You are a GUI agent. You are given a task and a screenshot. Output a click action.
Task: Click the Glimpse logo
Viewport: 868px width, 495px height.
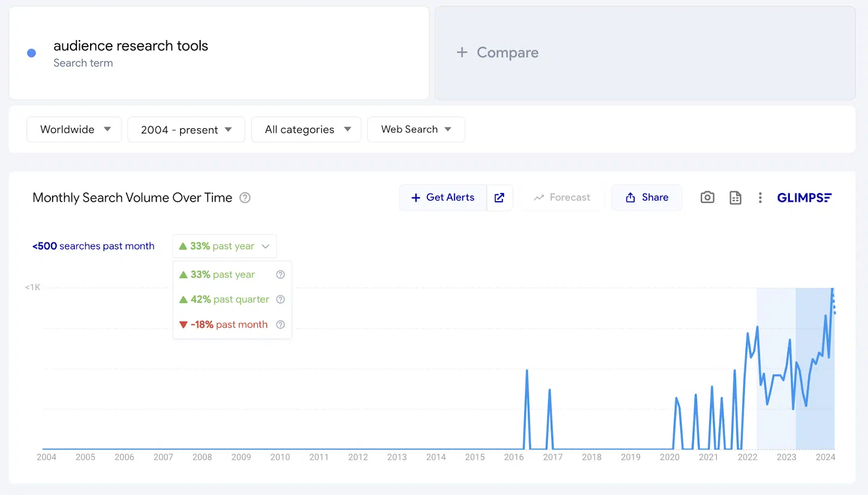point(804,198)
